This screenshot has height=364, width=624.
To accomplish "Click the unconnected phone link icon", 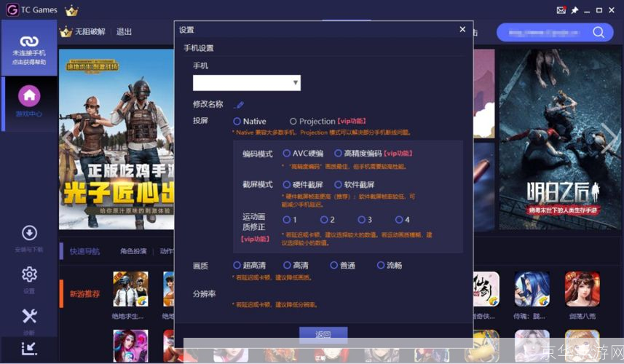I will 29,41.
